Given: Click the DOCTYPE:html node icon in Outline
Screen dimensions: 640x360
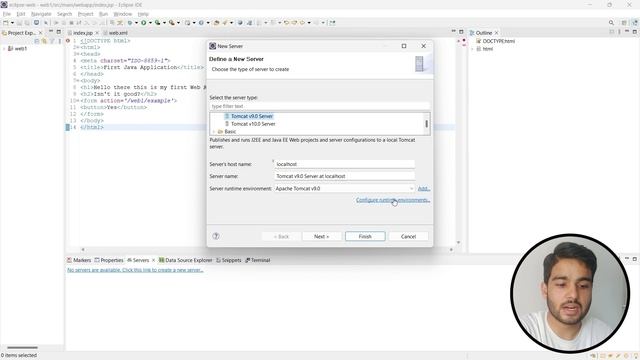Looking at the screenshot, I should [478, 41].
